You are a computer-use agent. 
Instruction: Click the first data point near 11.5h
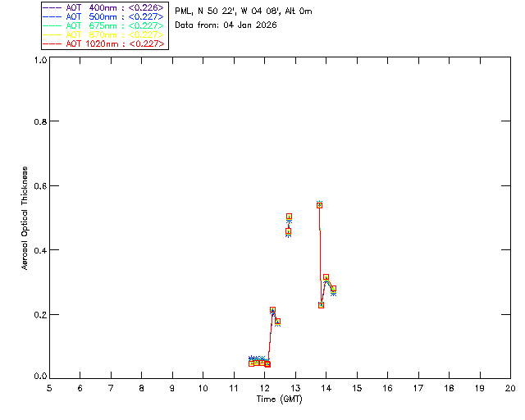click(x=252, y=363)
